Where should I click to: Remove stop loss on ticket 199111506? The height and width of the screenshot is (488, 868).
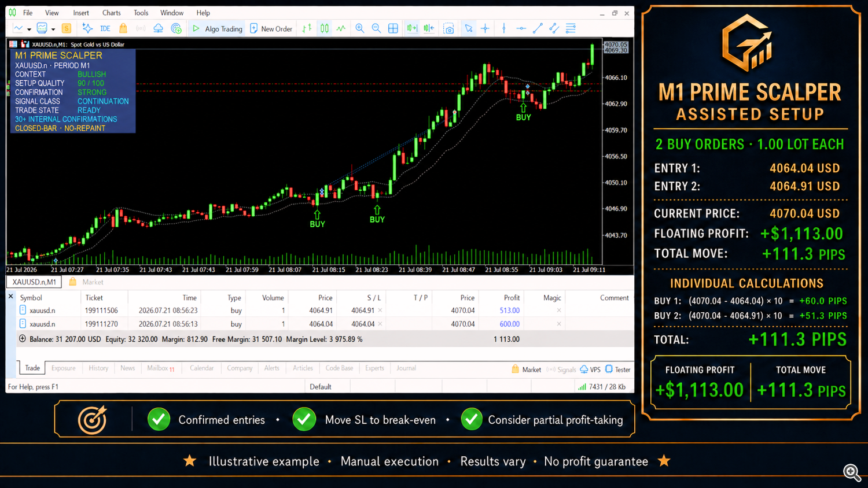coord(380,310)
